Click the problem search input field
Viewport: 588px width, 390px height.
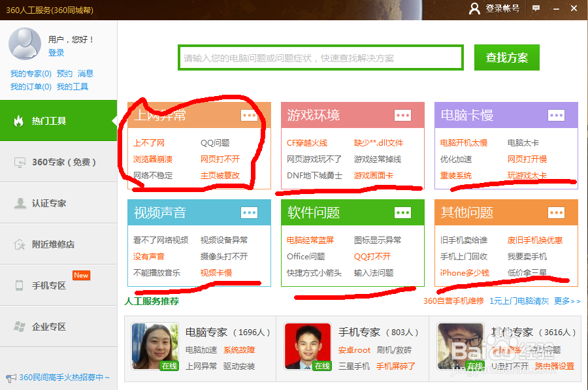click(319, 57)
